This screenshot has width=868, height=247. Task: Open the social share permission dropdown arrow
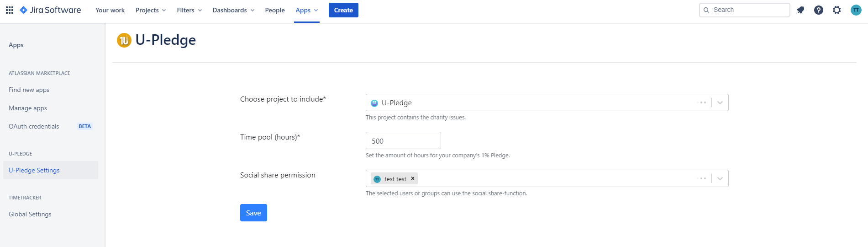pos(720,179)
